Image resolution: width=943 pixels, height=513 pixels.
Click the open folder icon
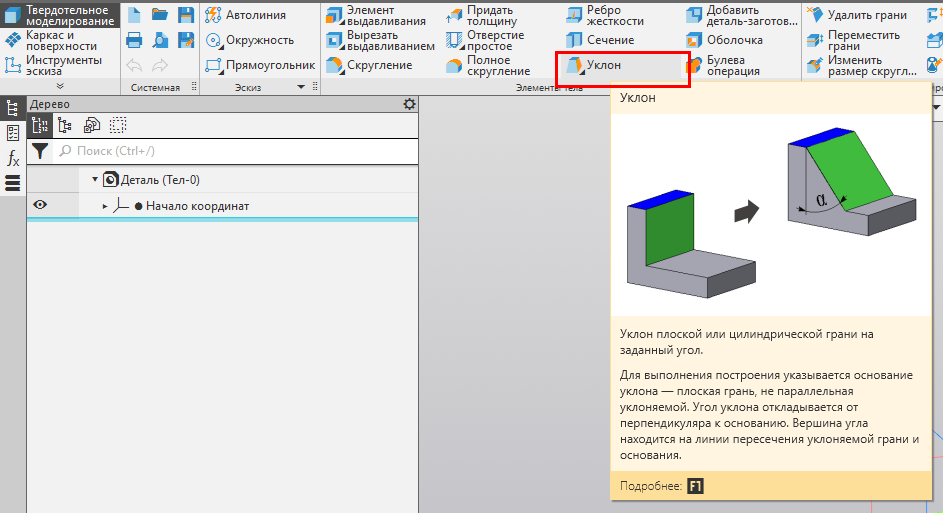(160, 15)
